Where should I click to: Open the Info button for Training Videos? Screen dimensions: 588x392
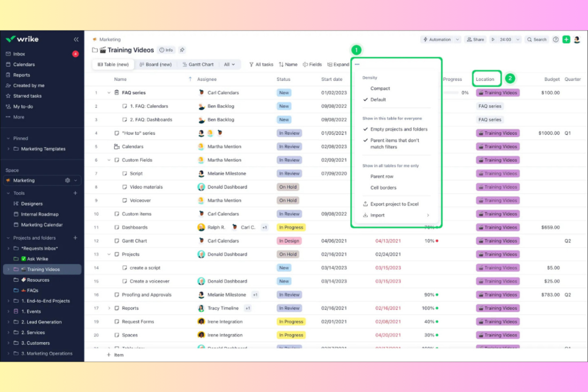pyautogui.click(x=167, y=50)
